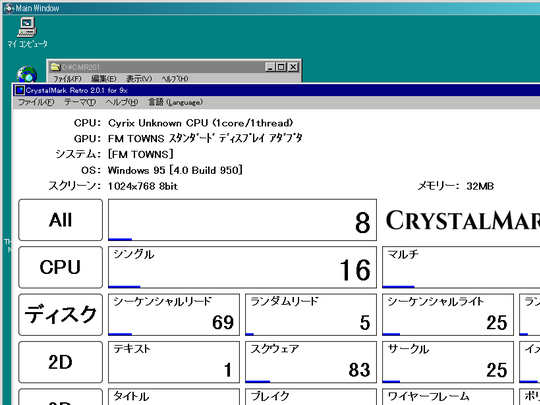Viewport: 540px width, 405px height.
Task: Click the 3D タイトル result box
Action: [x=174, y=397]
